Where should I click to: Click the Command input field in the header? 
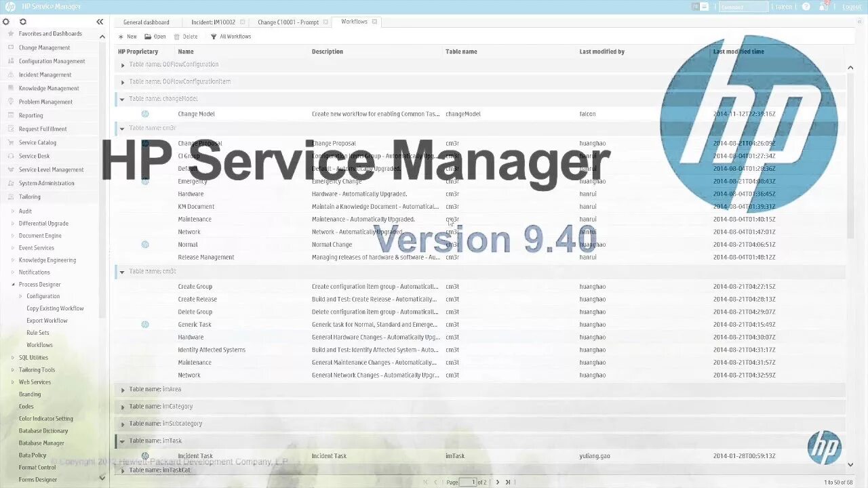coord(743,7)
